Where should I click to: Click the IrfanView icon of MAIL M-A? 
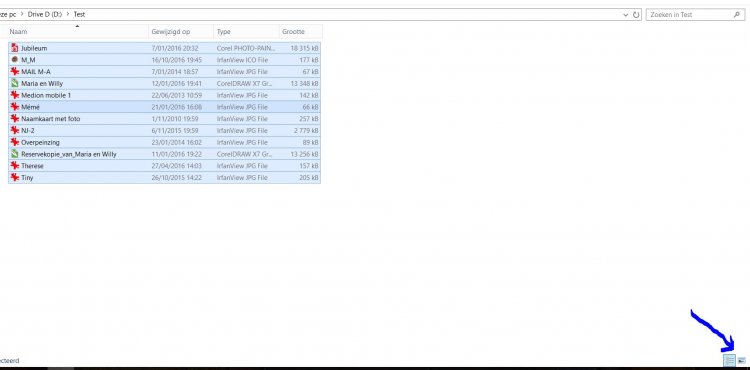pyautogui.click(x=14, y=72)
